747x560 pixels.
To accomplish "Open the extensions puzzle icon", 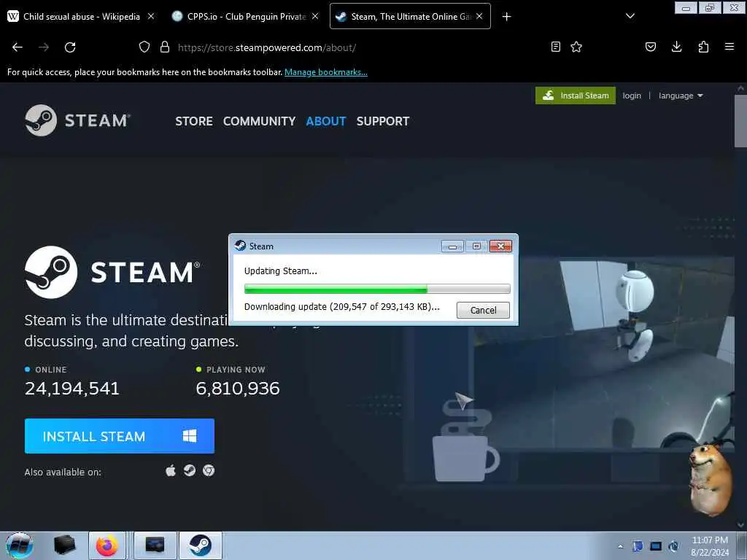I will click(703, 47).
